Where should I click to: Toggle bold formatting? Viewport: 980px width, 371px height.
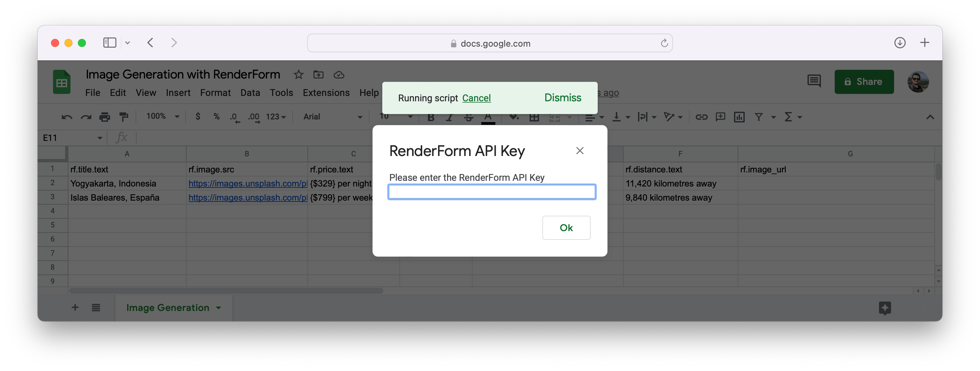tap(431, 117)
